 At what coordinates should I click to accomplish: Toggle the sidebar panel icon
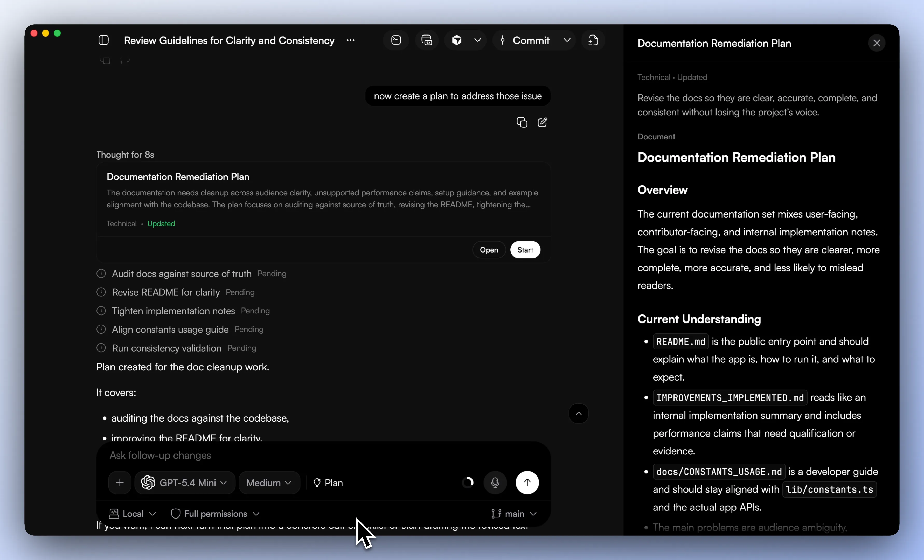point(103,40)
